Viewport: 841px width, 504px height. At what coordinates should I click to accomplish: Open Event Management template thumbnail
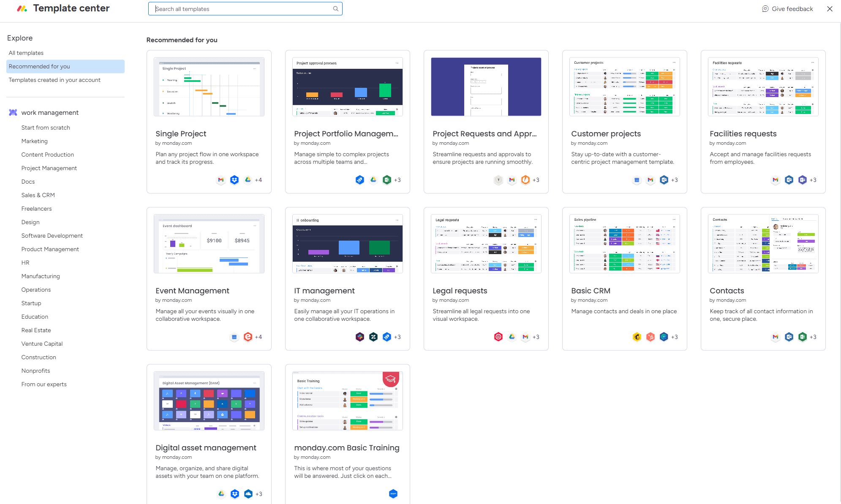pyautogui.click(x=209, y=244)
